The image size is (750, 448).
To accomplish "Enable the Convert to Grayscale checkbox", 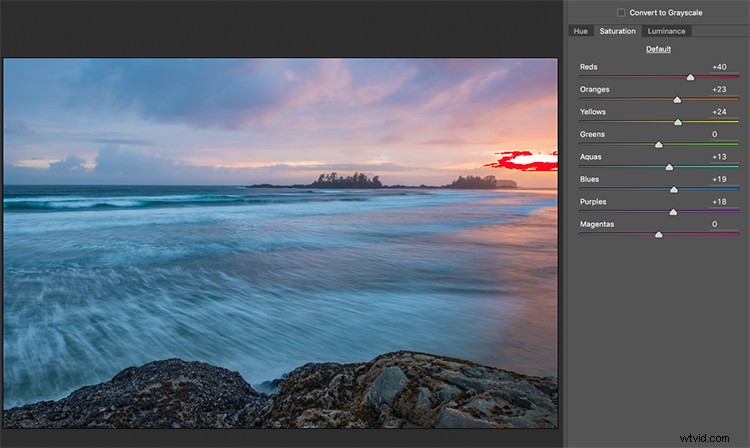I will point(621,12).
